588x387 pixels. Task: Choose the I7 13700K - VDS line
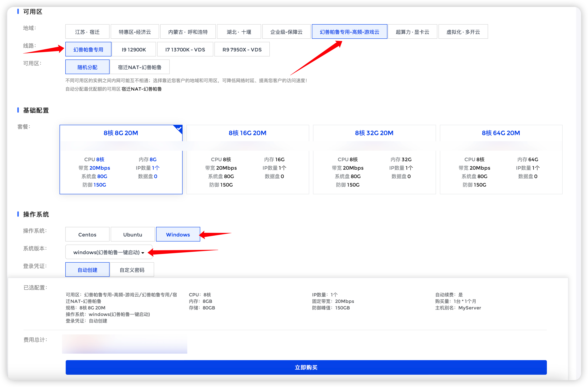185,50
